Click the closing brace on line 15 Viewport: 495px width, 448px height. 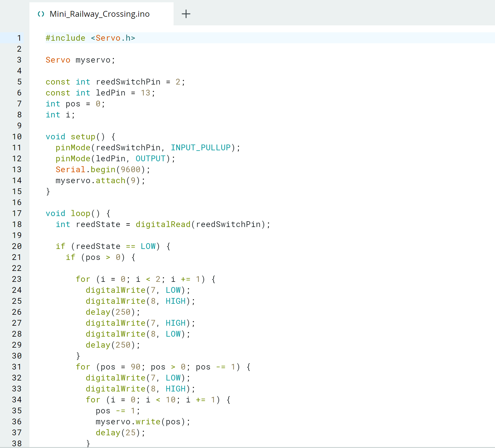[48, 192]
